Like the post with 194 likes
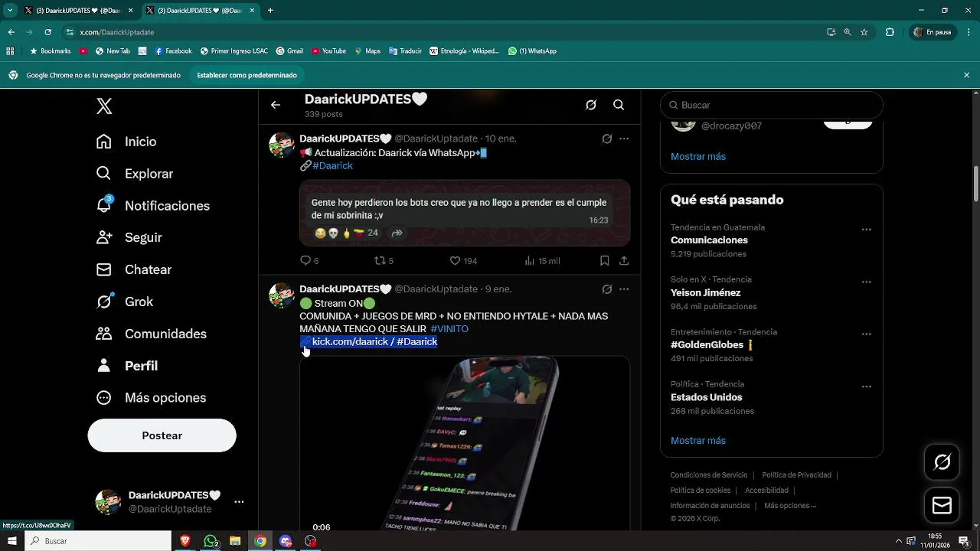Viewport: 980px width, 551px height. tap(463, 261)
